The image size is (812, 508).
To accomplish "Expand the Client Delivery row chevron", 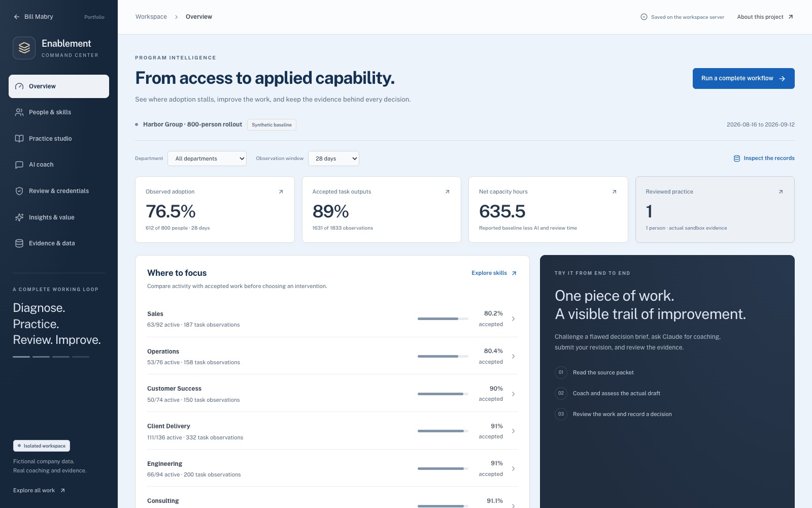I will (513, 431).
